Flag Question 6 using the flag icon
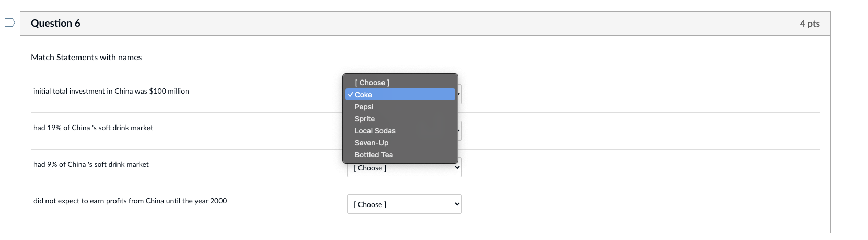 pyautogui.click(x=9, y=22)
